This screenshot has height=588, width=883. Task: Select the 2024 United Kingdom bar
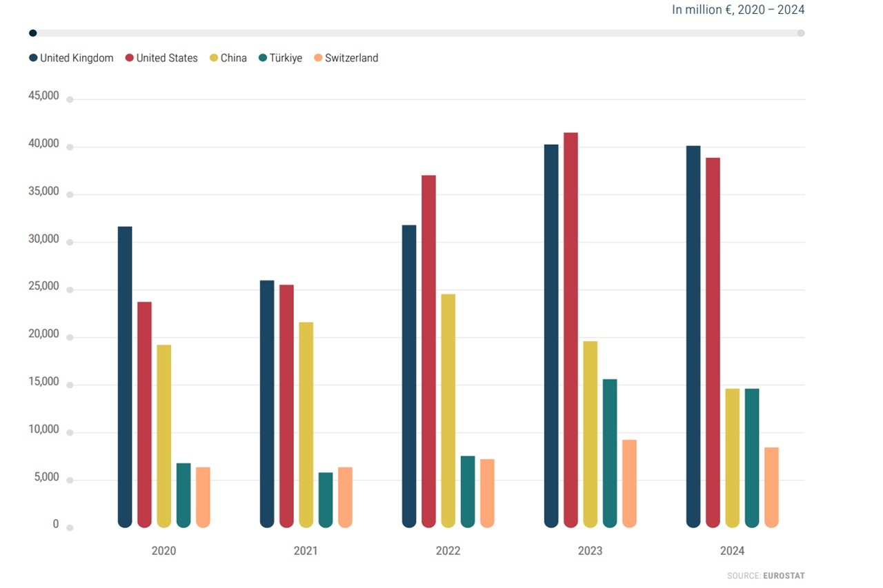(x=693, y=337)
